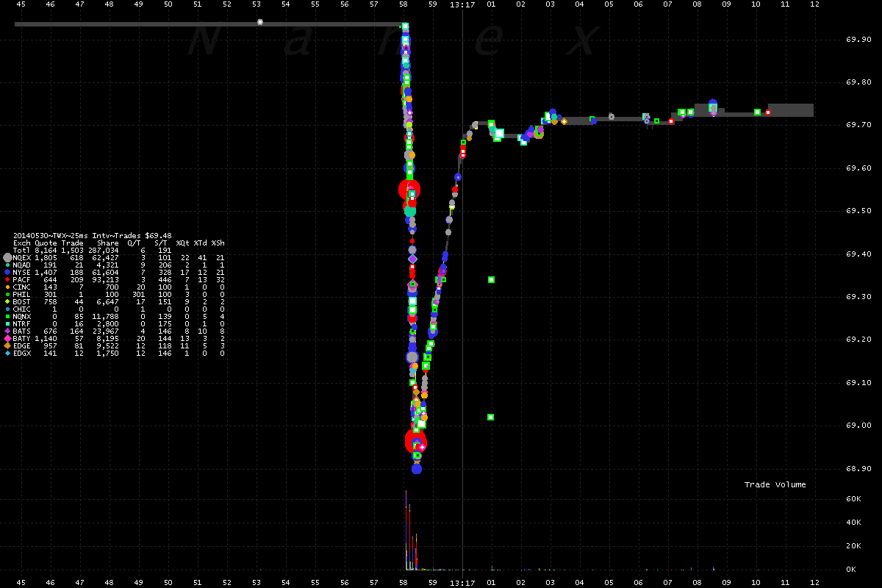Screen dimensions: 882x588
Task: Click the gray NQEX circle legend marker
Action: [7, 258]
